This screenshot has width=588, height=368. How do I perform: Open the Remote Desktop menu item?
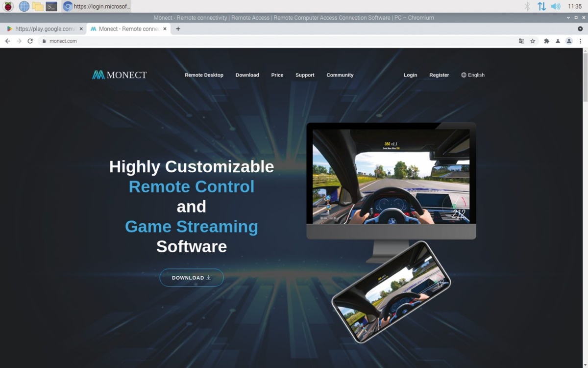pos(204,75)
